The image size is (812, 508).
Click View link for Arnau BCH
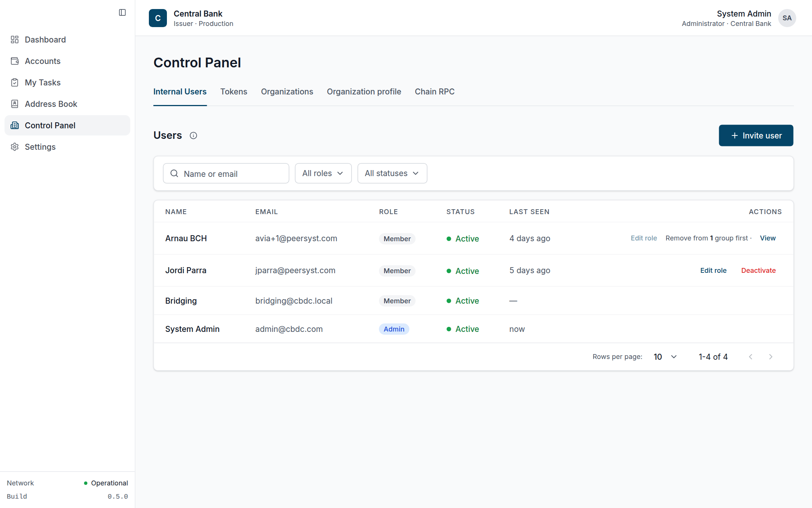[768, 238]
